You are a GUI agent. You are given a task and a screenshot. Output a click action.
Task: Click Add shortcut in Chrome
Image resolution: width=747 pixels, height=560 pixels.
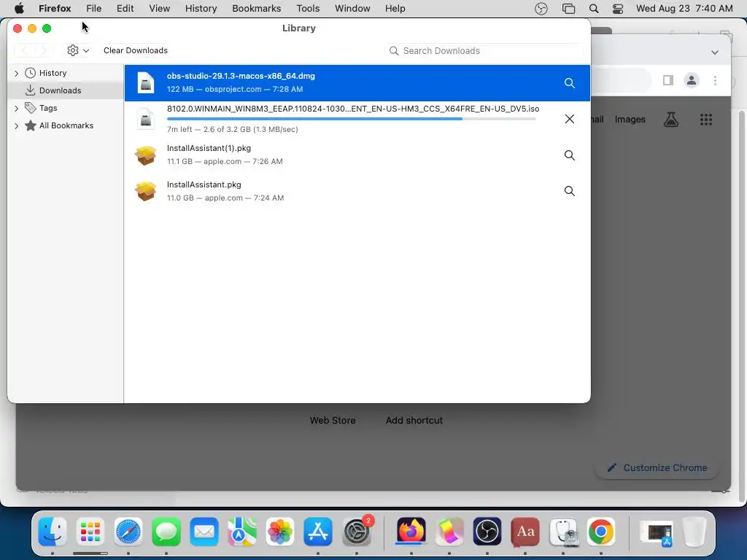414,421
